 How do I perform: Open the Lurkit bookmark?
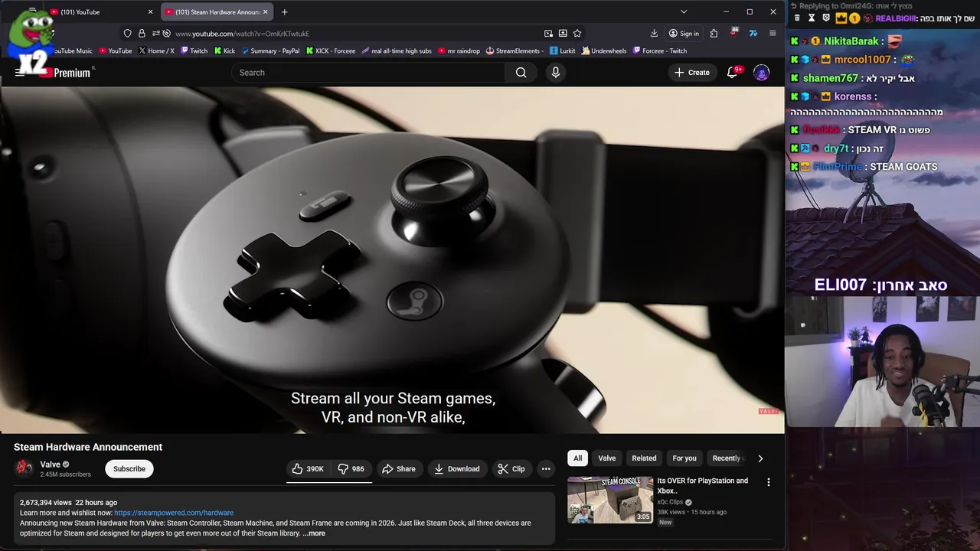point(563,51)
